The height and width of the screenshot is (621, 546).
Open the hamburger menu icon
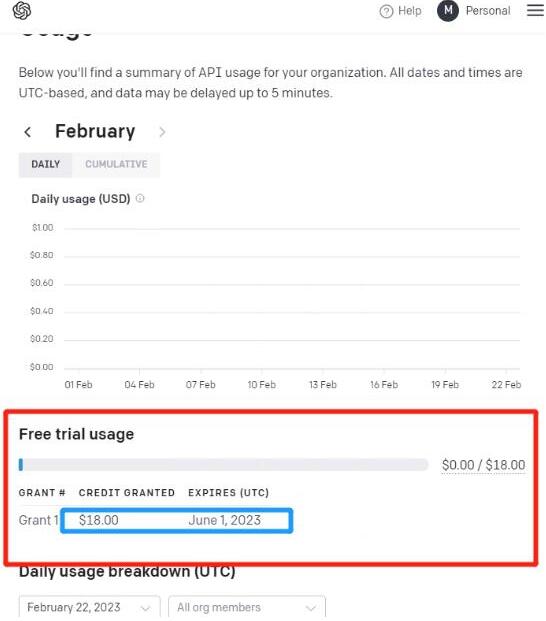[x=535, y=10]
